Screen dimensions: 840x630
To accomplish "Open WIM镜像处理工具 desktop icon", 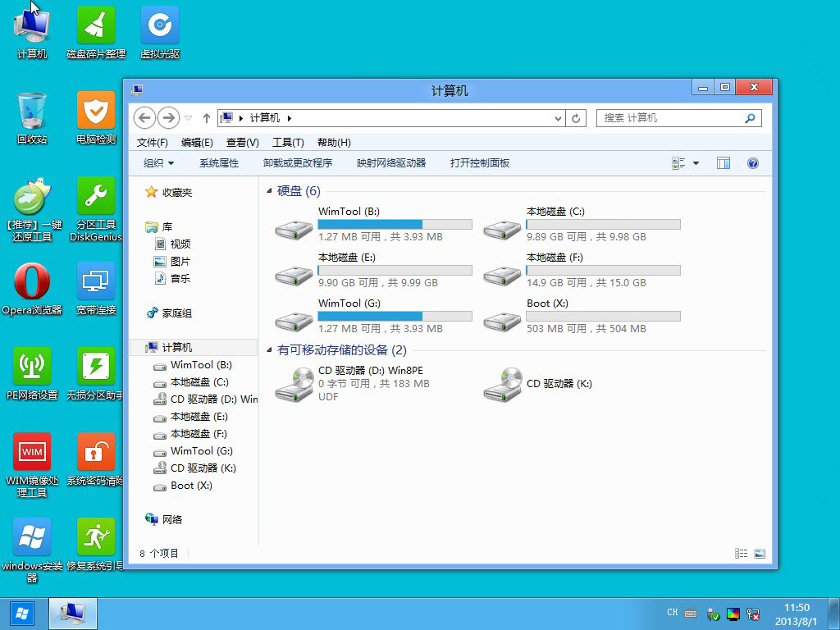I will coord(32,465).
